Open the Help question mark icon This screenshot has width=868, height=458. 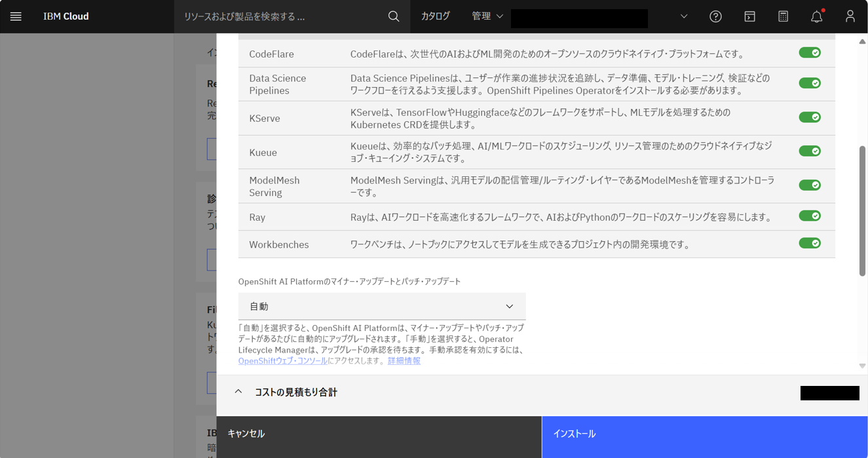coord(715,16)
